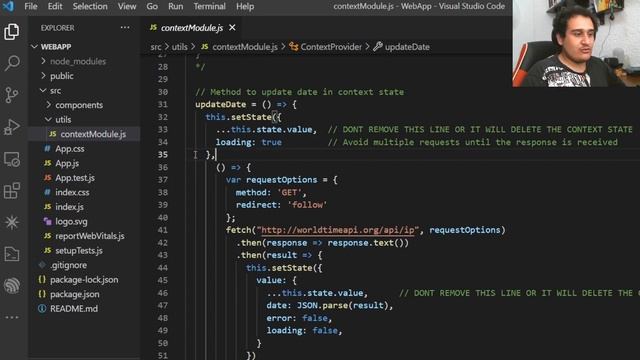
Task: Open the Help menu
Action: [x=245, y=6]
